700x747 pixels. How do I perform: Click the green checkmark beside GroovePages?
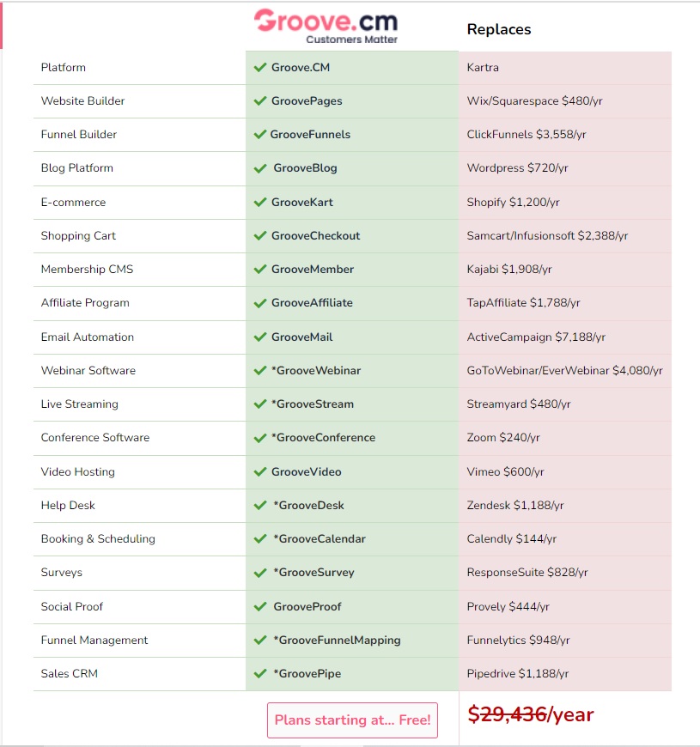(260, 101)
